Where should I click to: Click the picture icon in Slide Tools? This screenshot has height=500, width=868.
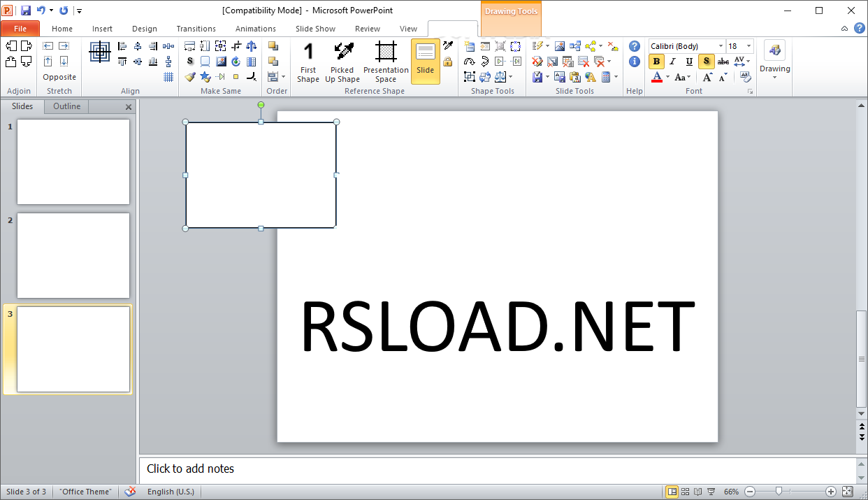tap(560, 46)
